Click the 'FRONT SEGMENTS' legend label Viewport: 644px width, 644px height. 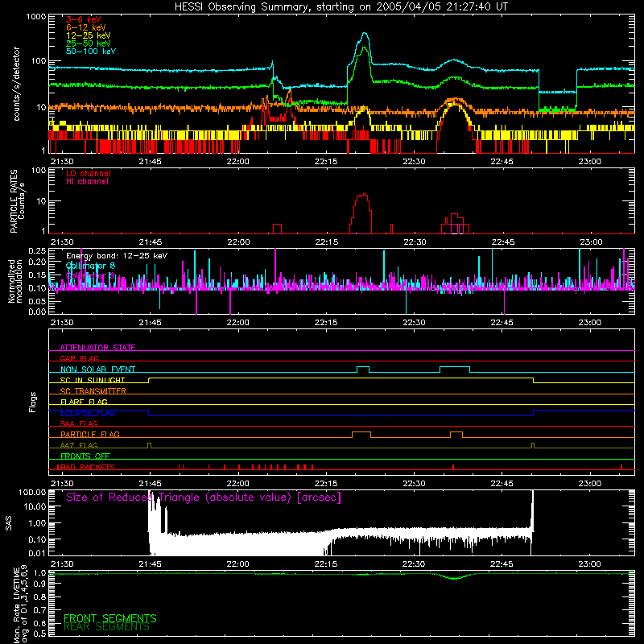(x=110, y=618)
